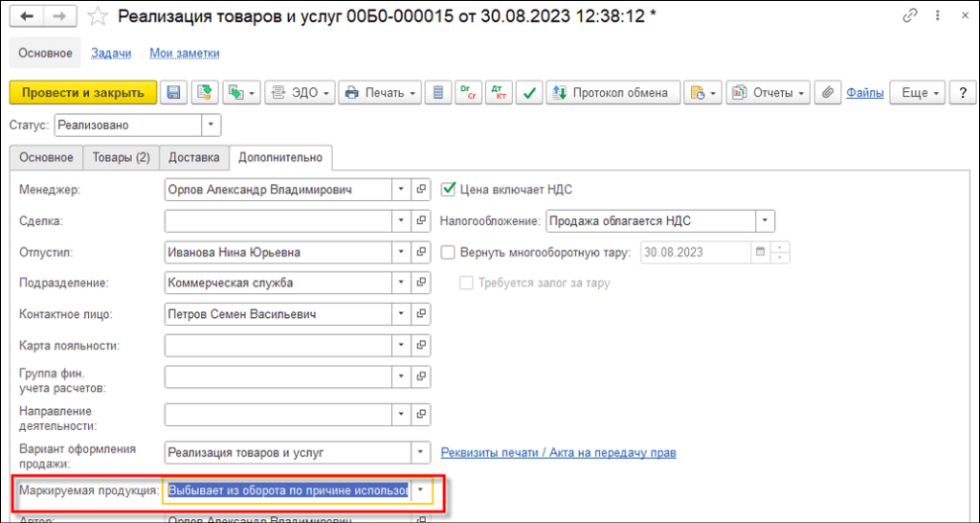Switch to the Товары (2) tab

122,157
